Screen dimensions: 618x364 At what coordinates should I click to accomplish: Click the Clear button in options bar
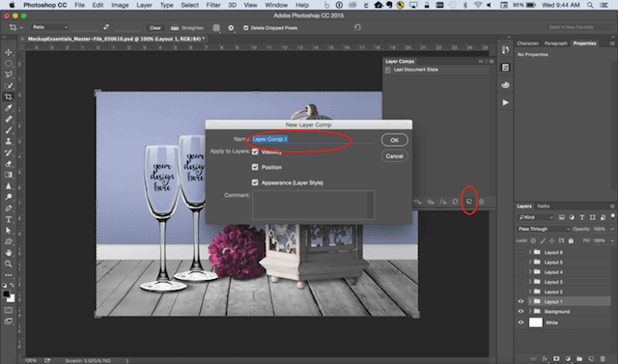coord(155,28)
